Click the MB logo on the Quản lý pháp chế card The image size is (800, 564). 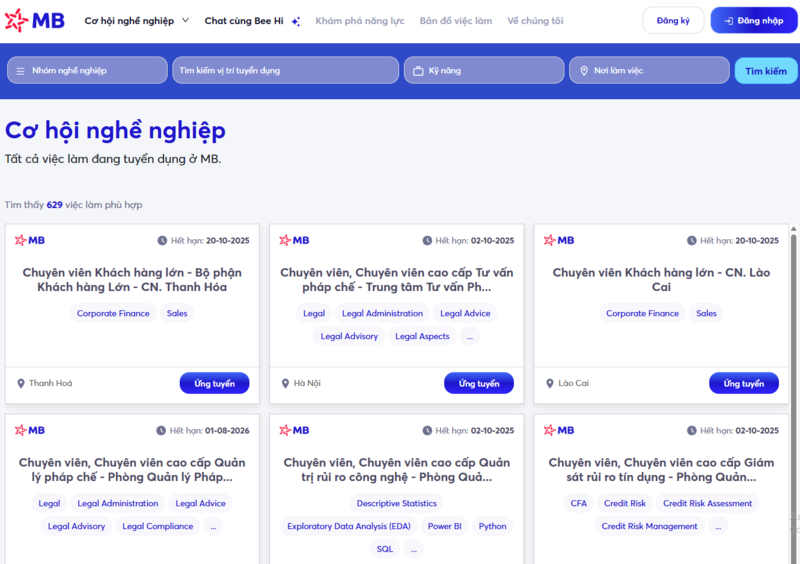(x=30, y=431)
